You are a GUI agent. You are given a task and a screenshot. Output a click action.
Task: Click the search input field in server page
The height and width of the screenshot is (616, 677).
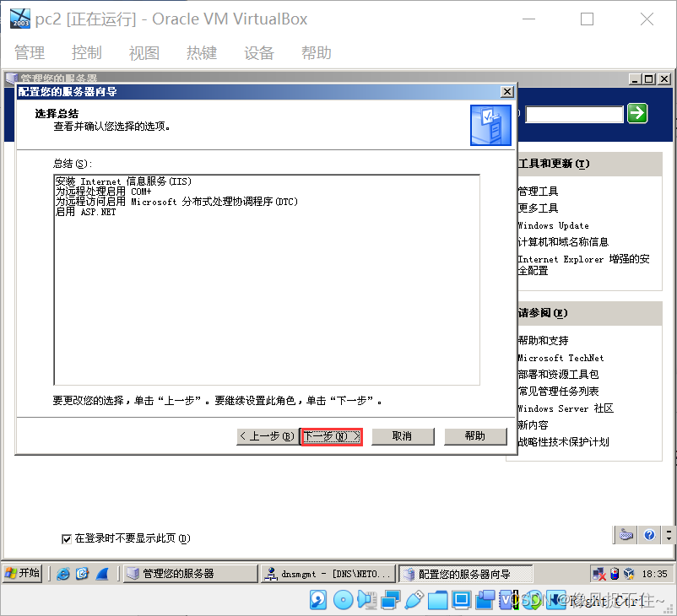click(575, 114)
